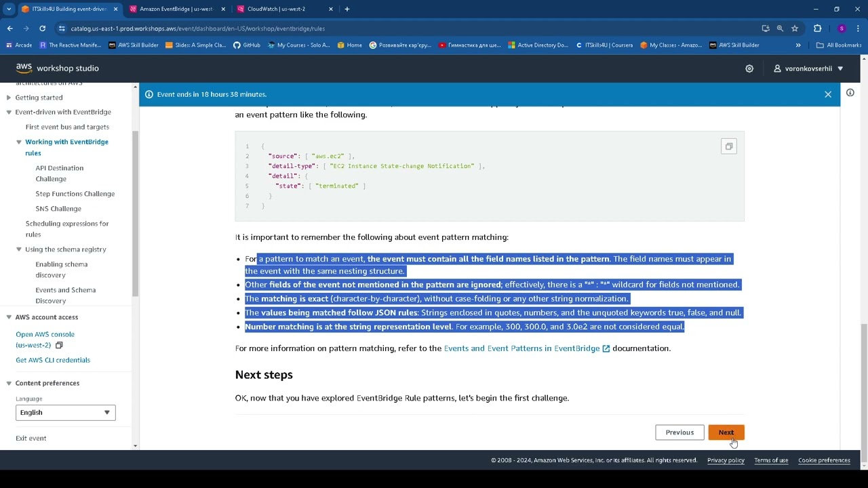The height and width of the screenshot is (488, 868).
Task: Open SNS Challenge page
Action: [58, 209]
